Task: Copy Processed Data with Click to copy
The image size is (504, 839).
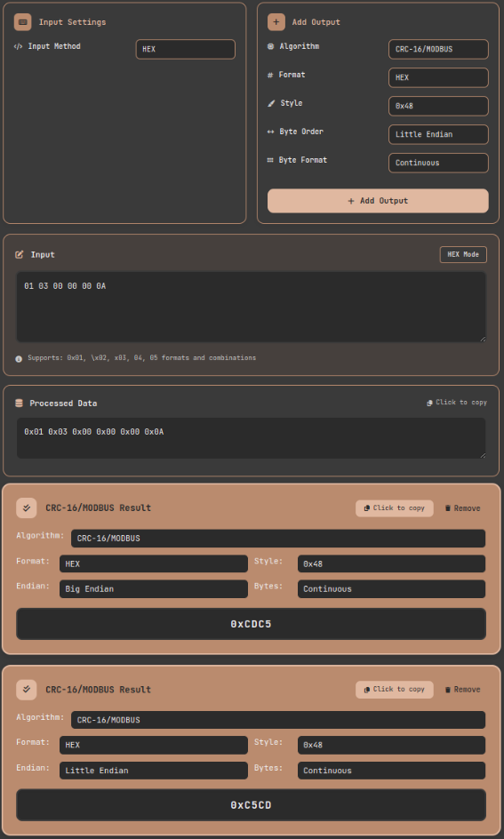Action: tap(456, 403)
